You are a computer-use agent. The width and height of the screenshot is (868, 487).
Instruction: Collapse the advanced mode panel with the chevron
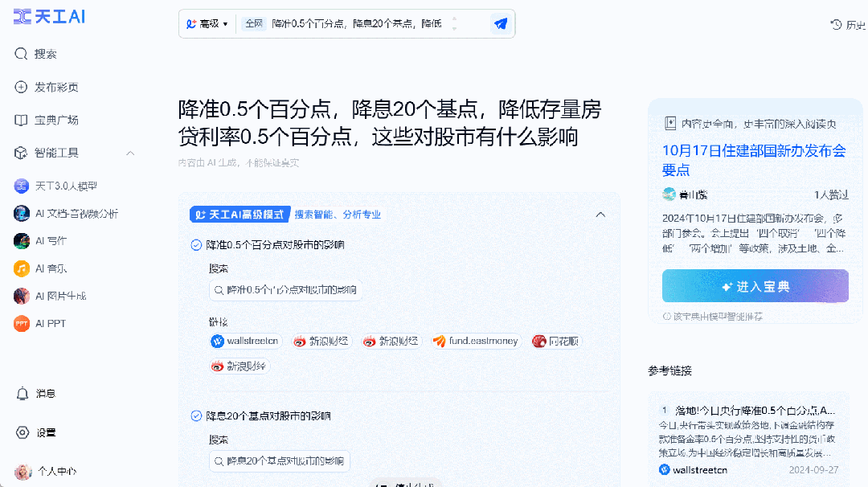pyautogui.click(x=600, y=215)
